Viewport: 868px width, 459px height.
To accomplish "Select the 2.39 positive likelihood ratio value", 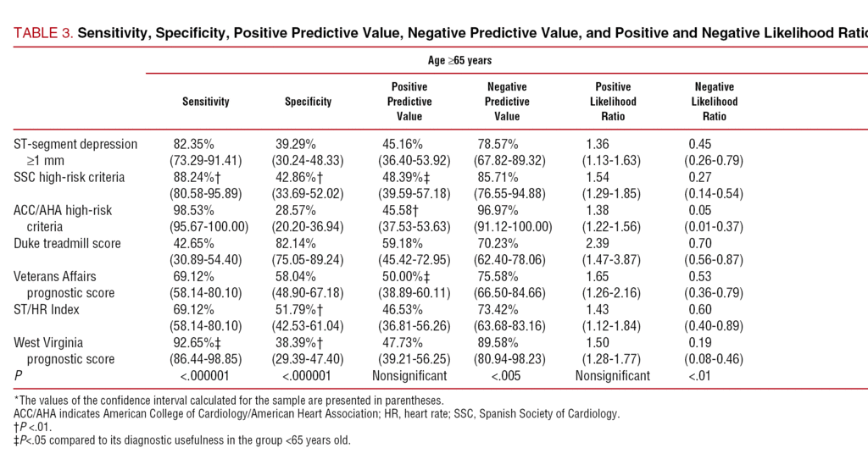I will click(x=597, y=244).
